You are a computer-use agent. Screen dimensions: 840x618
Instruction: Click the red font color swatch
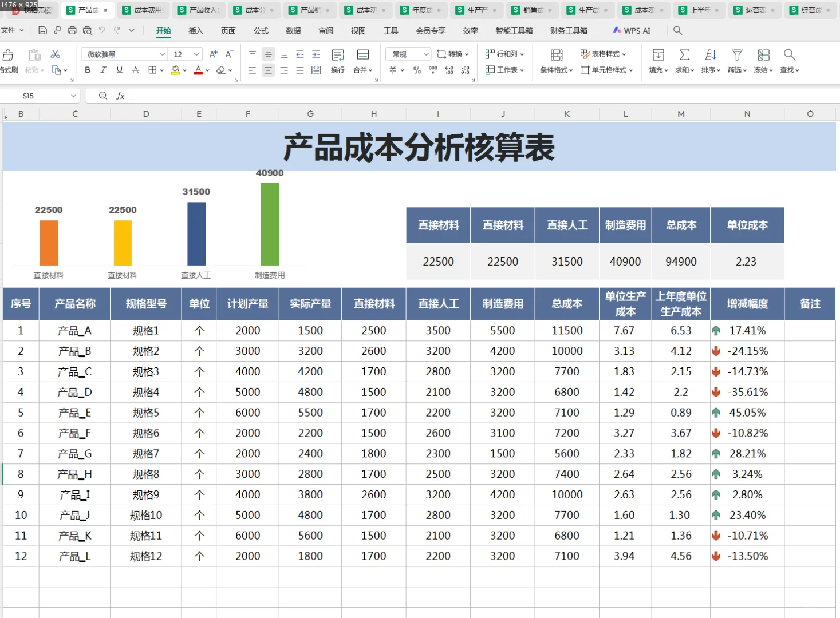pos(198,70)
